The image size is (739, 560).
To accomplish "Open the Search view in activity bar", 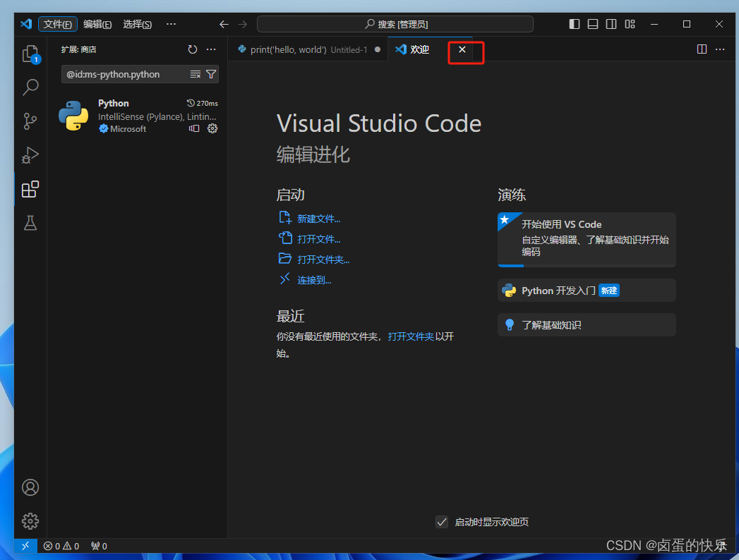I will tap(30, 87).
